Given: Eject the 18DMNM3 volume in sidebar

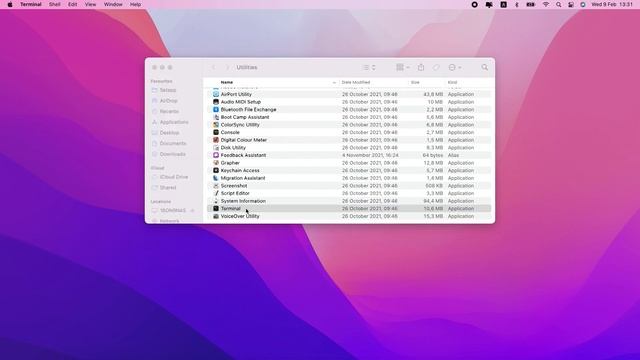Looking at the screenshot, I should point(192,211).
